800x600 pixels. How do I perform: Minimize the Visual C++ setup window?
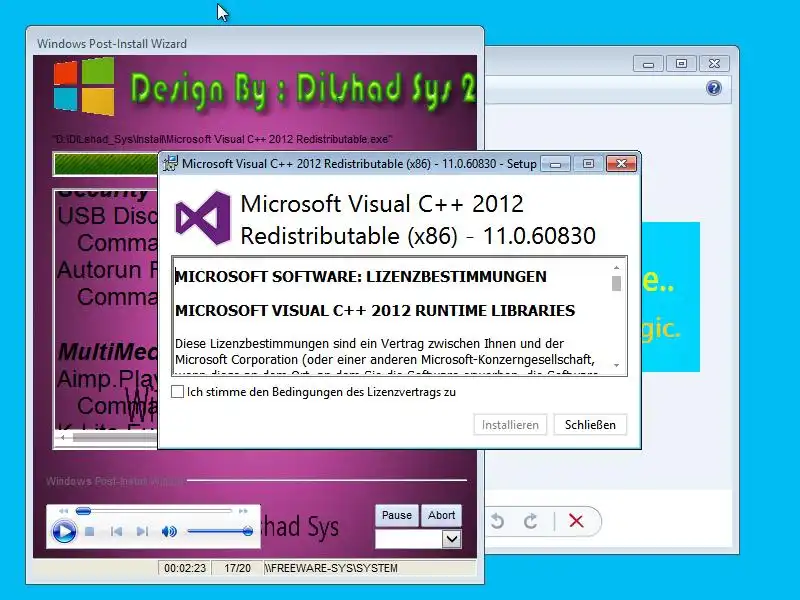[x=556, y=164]
